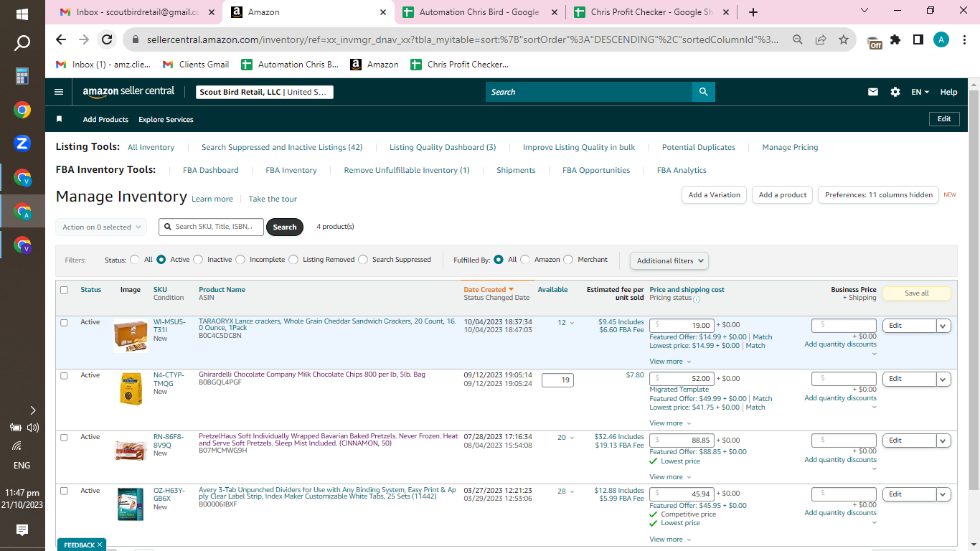This screenshot has width=980, height=551.
Task: Sort by Date Created column
Action: (x=489, y=290)
